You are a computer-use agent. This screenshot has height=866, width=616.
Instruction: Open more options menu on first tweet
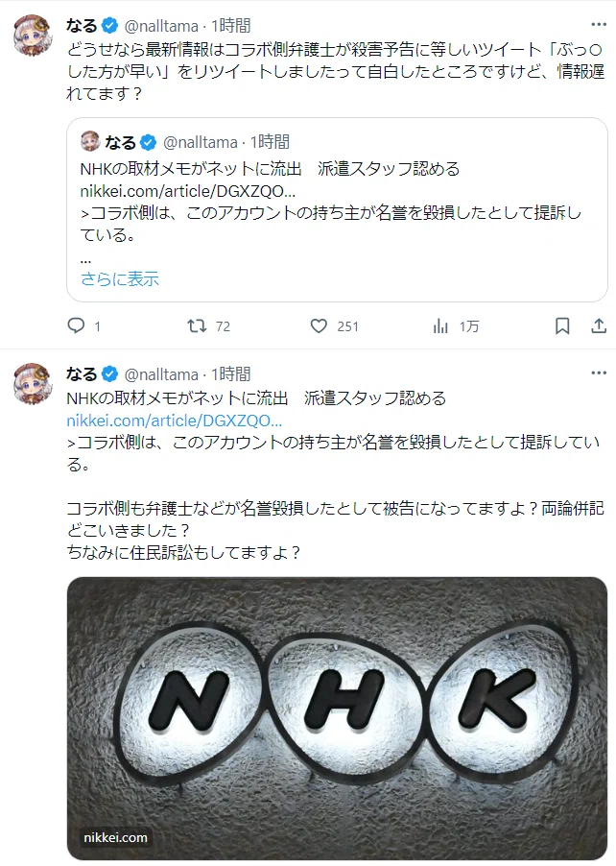click(x=599, y=24)
